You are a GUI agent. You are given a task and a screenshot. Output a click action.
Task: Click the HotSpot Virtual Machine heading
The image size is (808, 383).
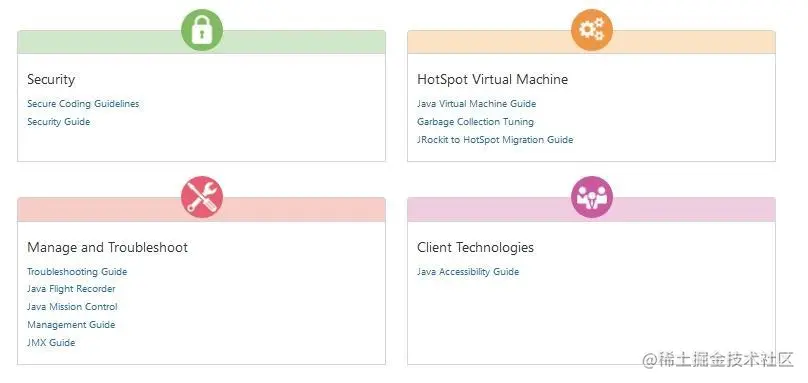tap(493, 79)
